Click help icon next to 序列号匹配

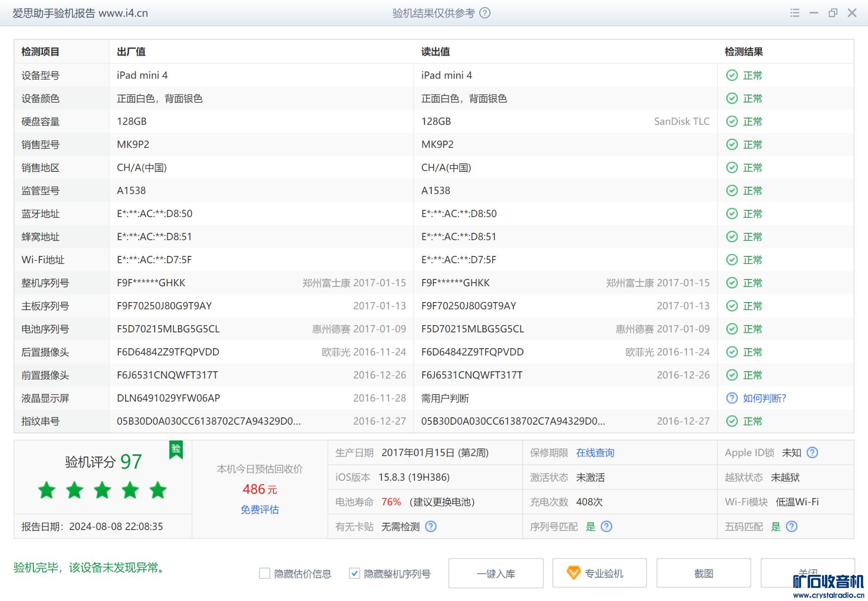606,526
